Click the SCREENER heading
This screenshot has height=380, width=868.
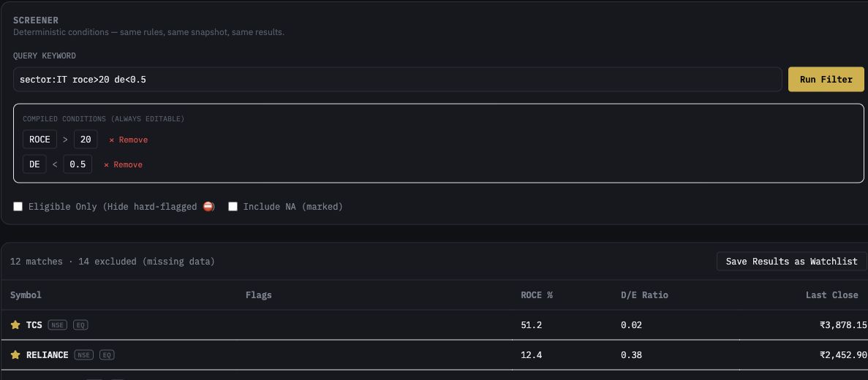[35, 20]
